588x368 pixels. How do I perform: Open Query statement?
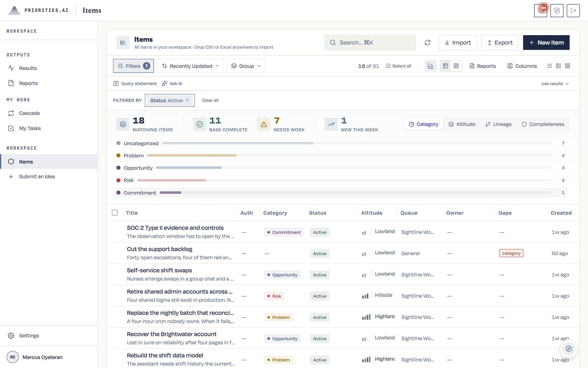tap(135, 83)
